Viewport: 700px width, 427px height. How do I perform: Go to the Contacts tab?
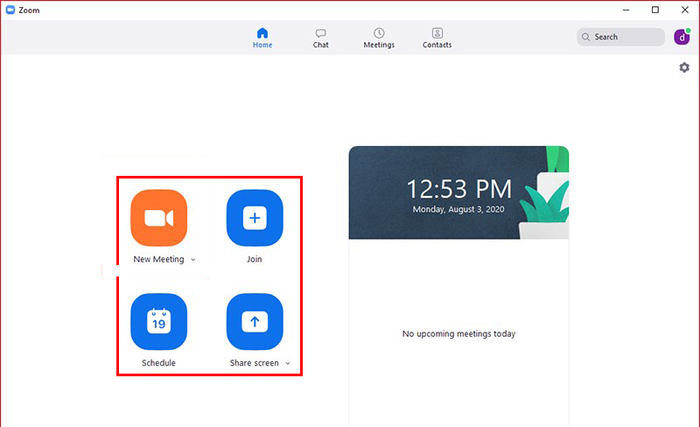click(x=437, y=38)
